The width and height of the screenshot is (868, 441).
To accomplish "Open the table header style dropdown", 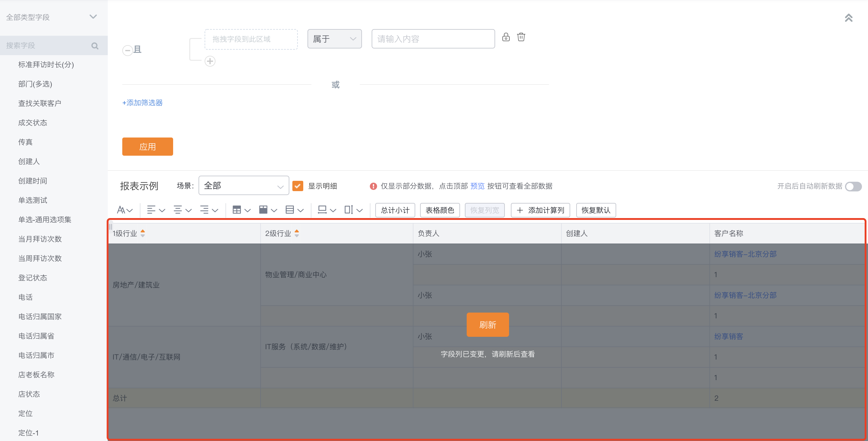I will (241, 210).
